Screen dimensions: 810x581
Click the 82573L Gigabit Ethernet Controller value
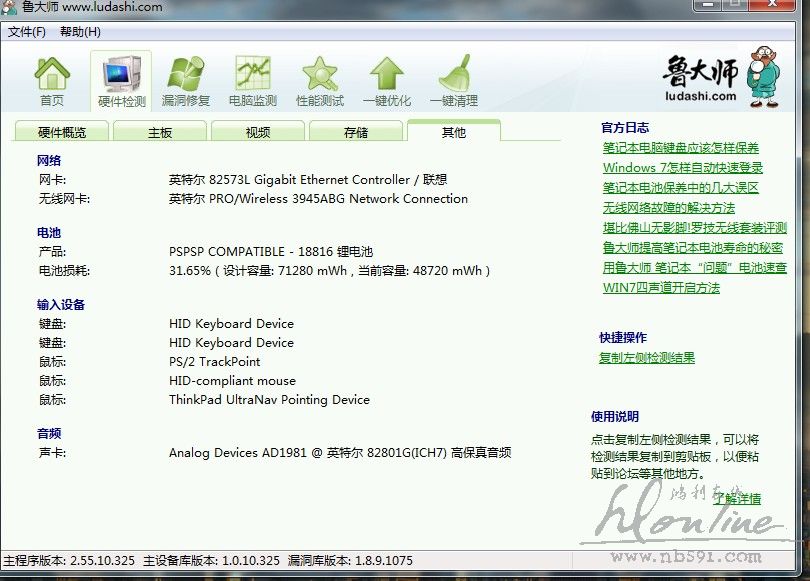tap(308, 180)
